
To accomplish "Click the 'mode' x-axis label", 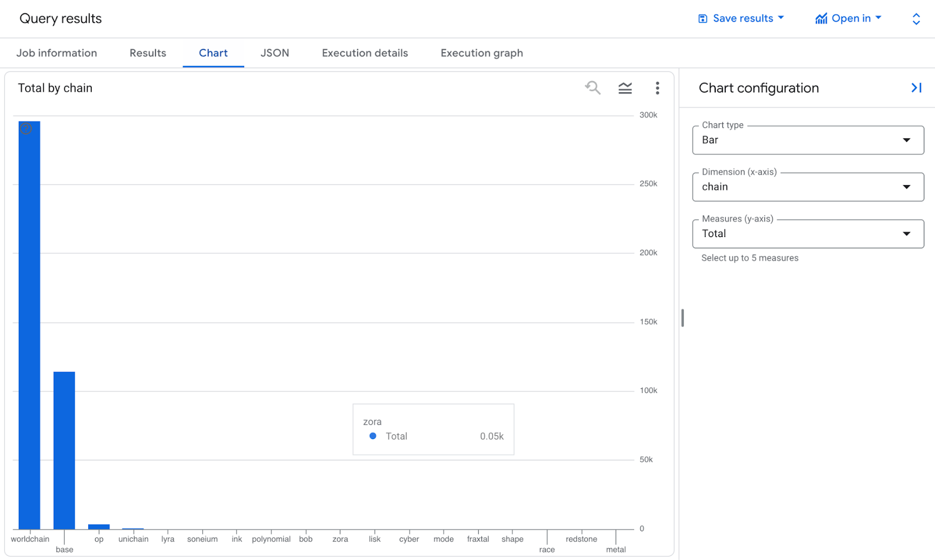I will click(x=444, y=539).
